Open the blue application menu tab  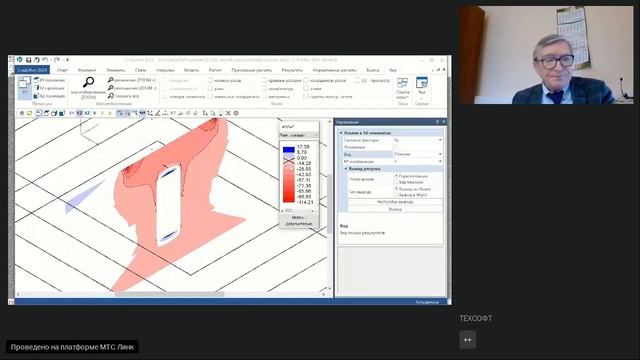[33, 70]
